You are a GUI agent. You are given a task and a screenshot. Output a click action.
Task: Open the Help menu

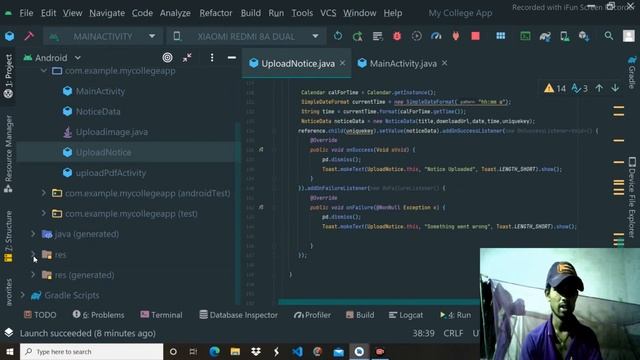click(x=393, y=13)
